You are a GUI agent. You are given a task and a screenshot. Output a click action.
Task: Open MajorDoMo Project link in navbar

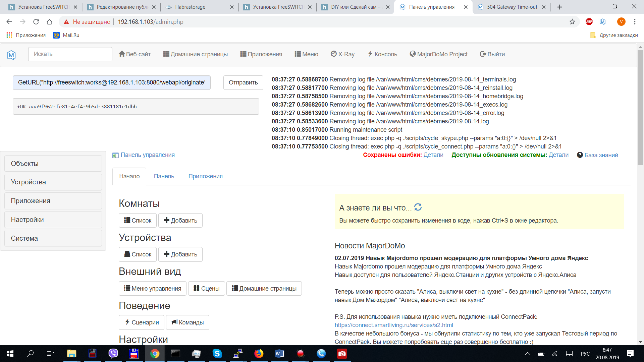click(439, 54)
